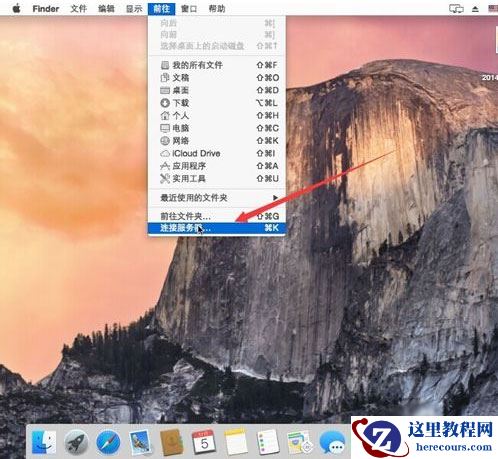Choose 个人 home folder entry
Image resolution: width=498 pixels, height=459 pixels.
217,116
